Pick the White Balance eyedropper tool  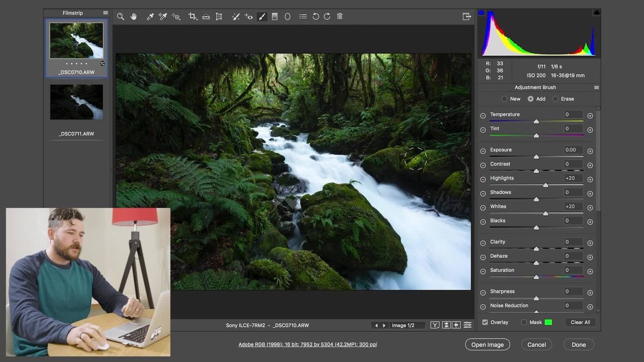click(150, 17)
